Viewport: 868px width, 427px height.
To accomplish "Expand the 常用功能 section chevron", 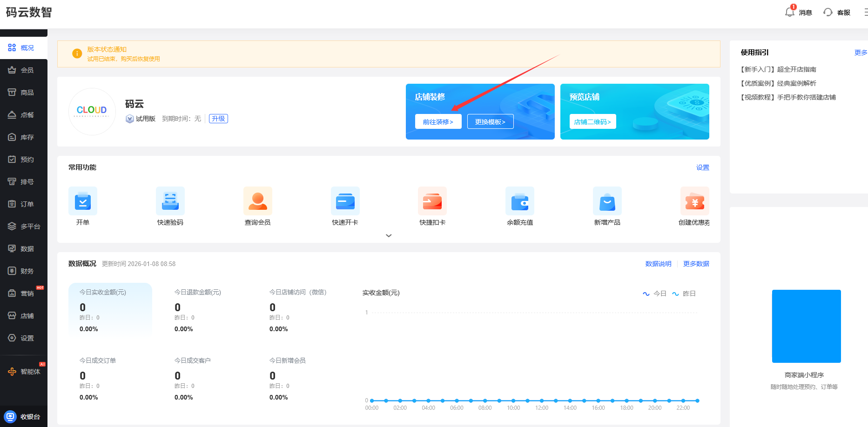I will click(x=389, y=236).
